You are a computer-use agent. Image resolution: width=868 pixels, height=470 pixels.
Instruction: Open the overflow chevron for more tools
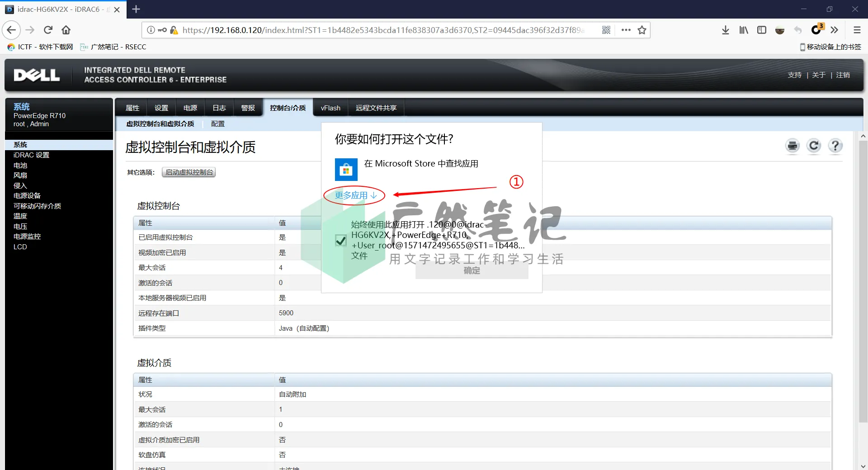(x=835, y=30)
